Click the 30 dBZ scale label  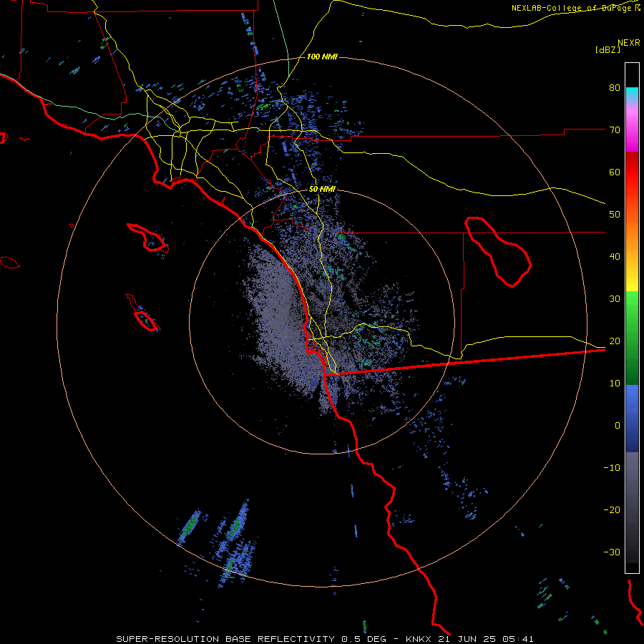pyautogui.click(x=615, y=299)
